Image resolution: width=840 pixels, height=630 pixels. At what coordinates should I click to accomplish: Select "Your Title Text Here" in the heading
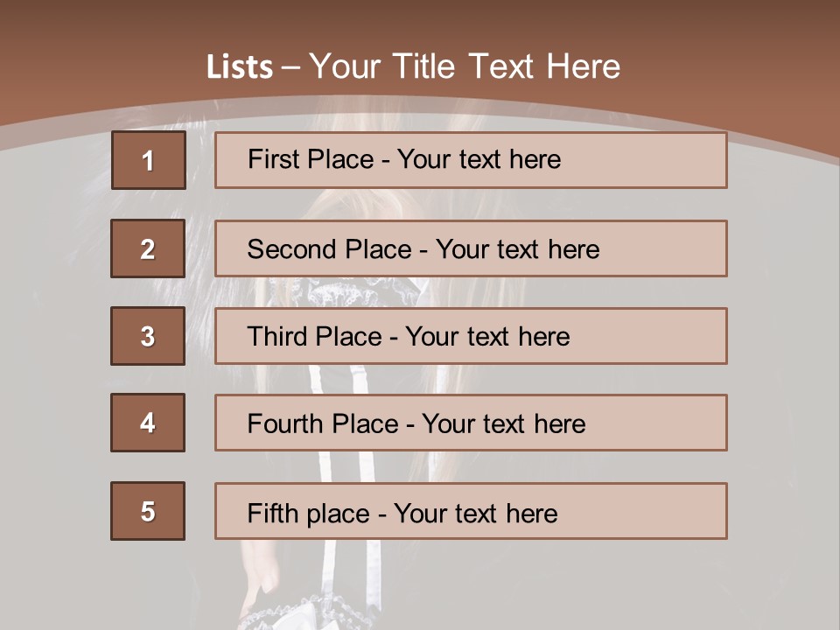(465, 67)
